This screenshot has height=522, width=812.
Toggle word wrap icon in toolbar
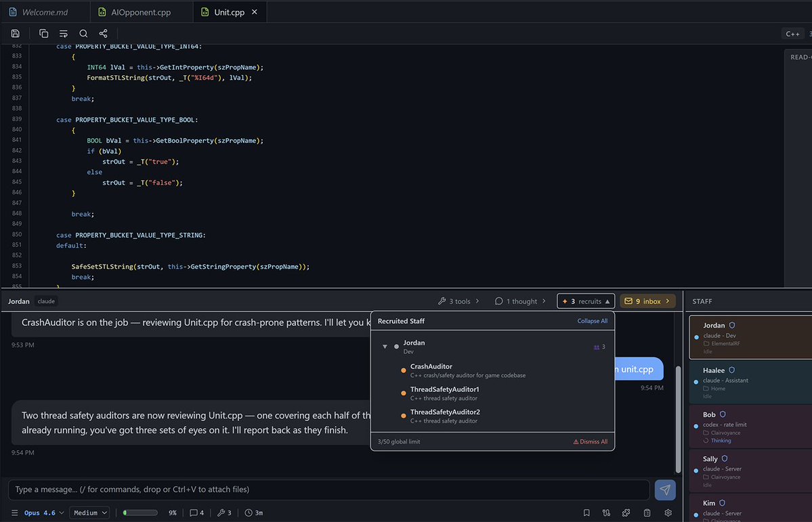pos(64,34)
